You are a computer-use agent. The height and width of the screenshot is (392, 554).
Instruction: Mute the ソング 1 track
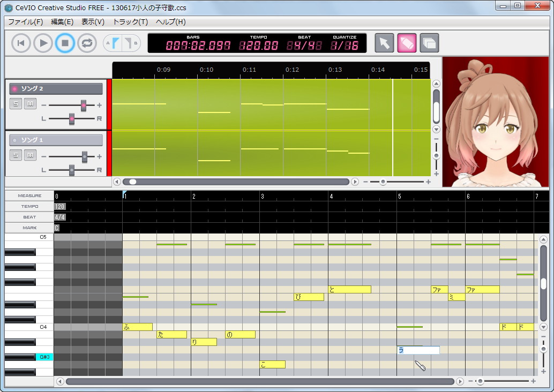click(30, 155)
